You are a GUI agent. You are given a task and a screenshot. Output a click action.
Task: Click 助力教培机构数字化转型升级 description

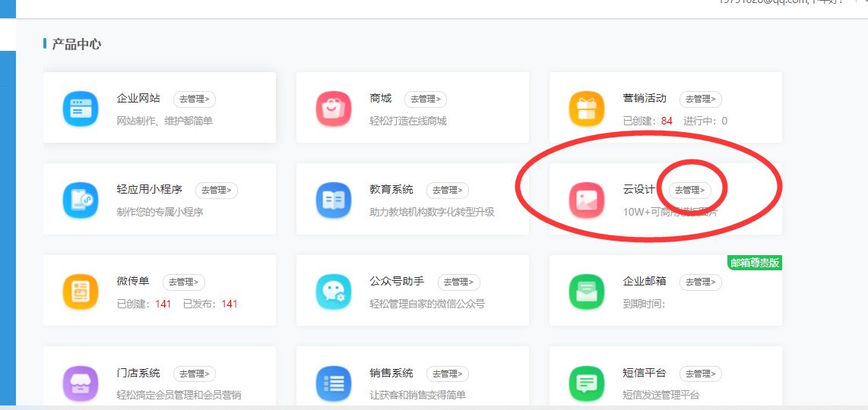432,212
